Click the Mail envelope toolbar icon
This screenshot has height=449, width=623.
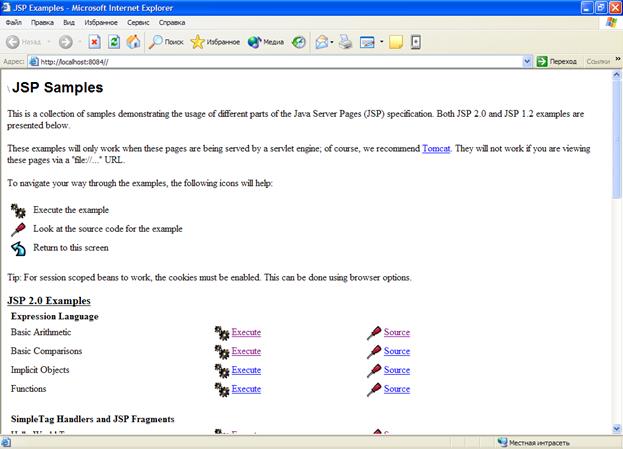tap(322, 42)
